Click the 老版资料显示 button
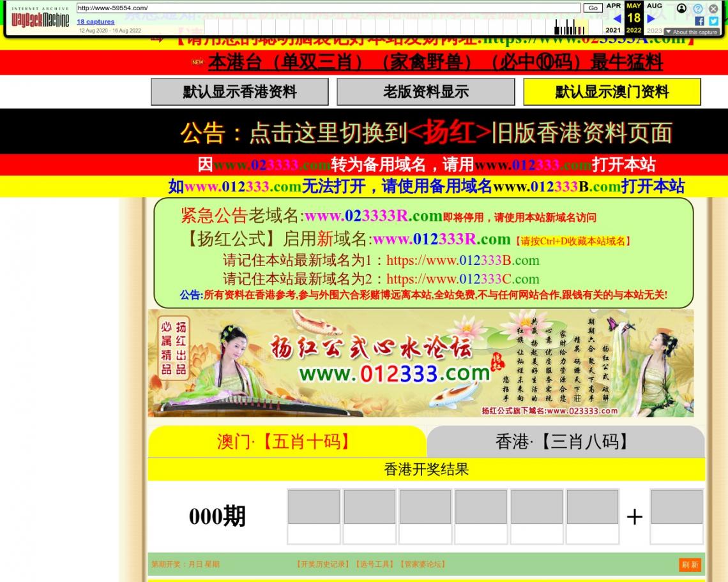This screenshot has width=728, height=582. [426, 92]
